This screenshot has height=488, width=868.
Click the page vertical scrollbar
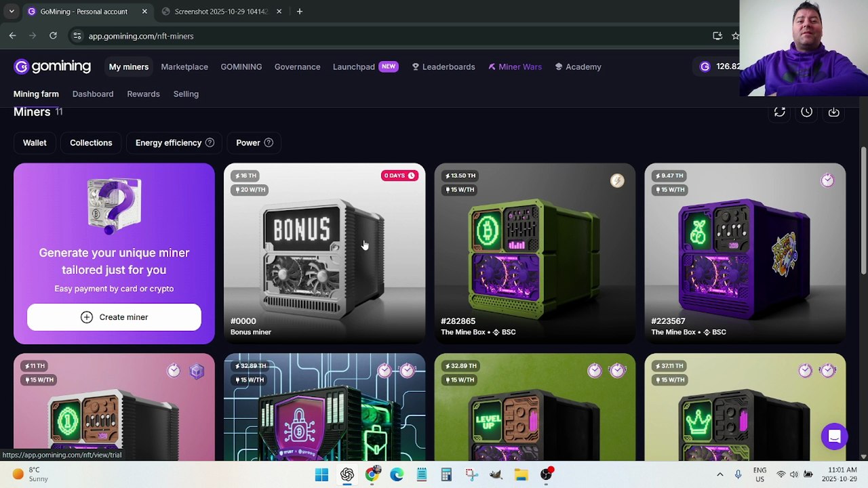click(x=863, y=210)
